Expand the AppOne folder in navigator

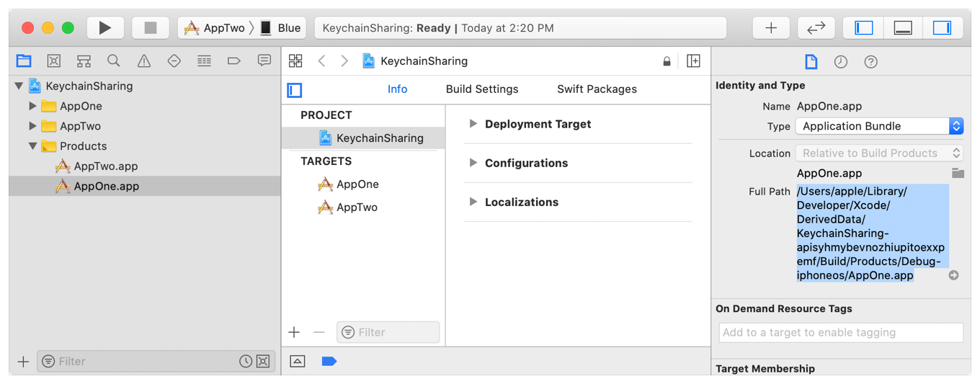(x=32, y=106)
